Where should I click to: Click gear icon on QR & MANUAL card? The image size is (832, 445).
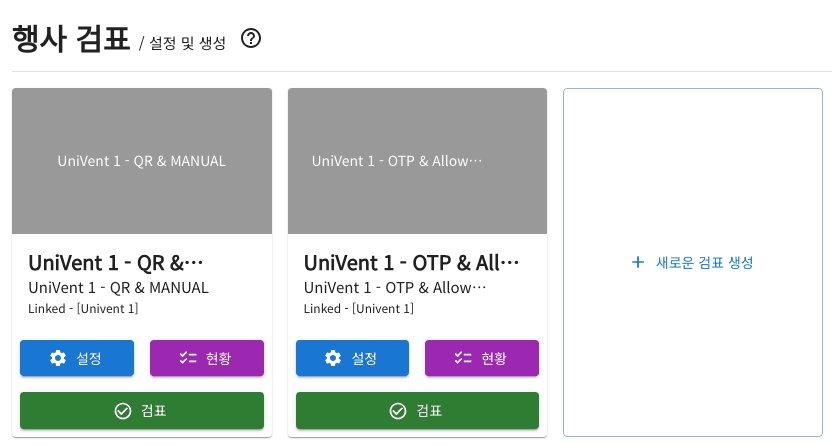[x=58, y=358]
